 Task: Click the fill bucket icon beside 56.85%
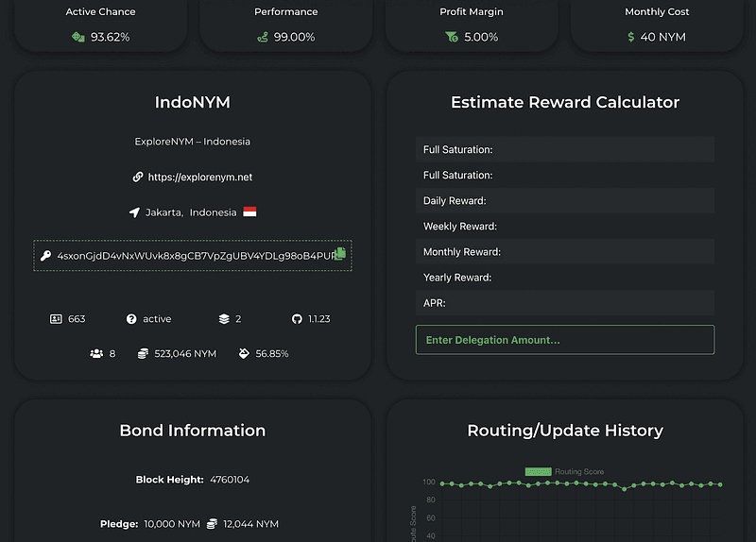243,353
